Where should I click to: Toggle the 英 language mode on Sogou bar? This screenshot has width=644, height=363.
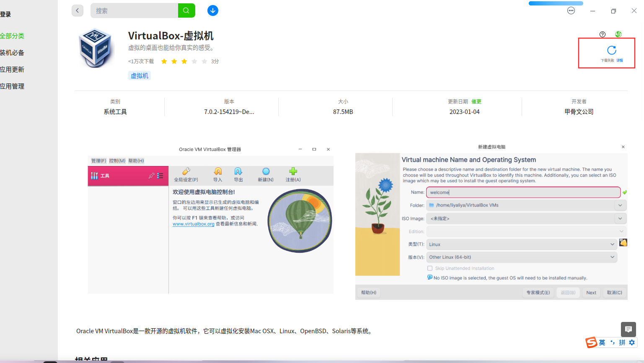click(602, 342)
